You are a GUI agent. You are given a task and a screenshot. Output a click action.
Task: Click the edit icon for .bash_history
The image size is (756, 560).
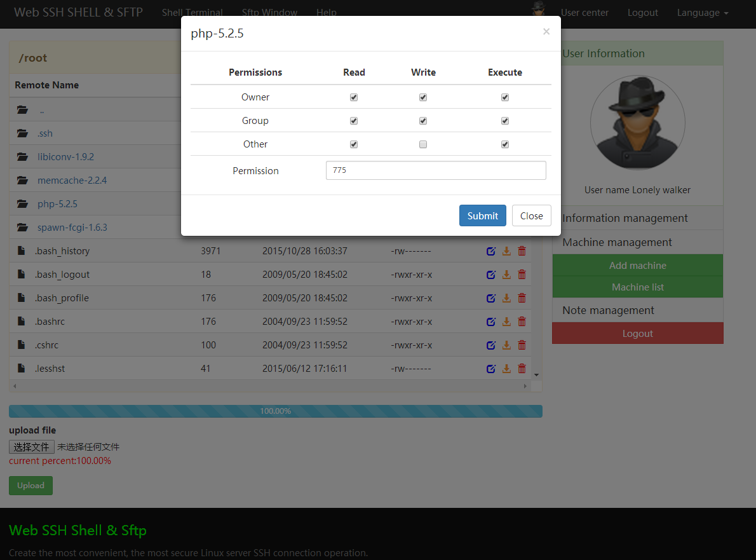490,251
